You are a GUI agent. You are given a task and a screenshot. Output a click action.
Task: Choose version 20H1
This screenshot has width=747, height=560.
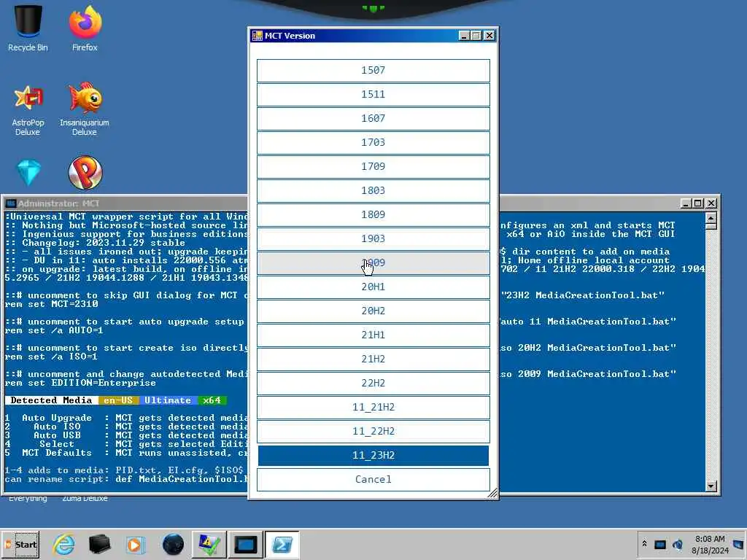[373, 287]
